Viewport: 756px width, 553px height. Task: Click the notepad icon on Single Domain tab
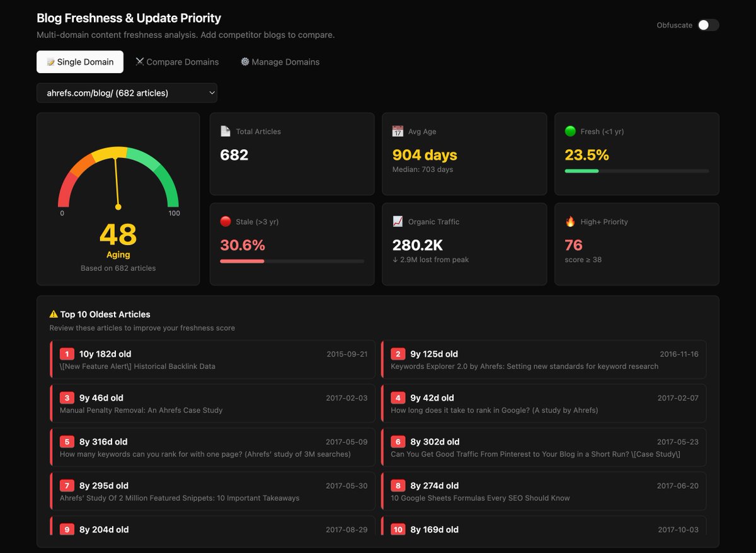click(51, 62)
